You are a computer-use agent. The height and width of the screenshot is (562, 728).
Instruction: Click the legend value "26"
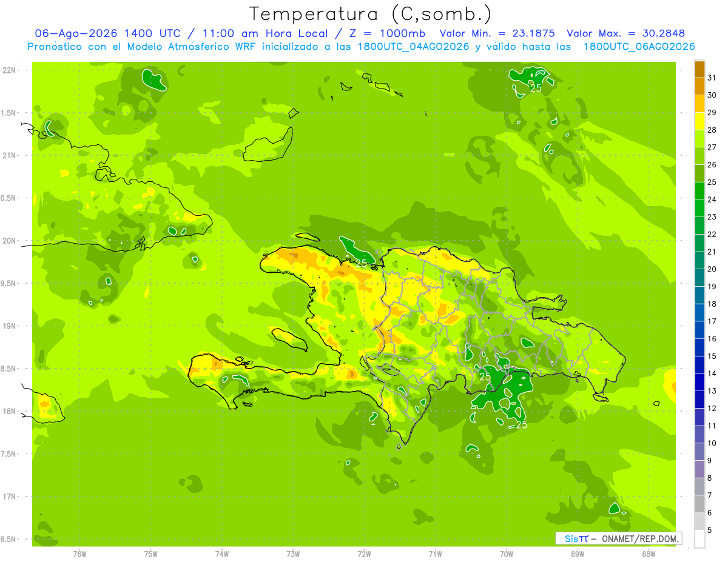click(x=712, y=165)
